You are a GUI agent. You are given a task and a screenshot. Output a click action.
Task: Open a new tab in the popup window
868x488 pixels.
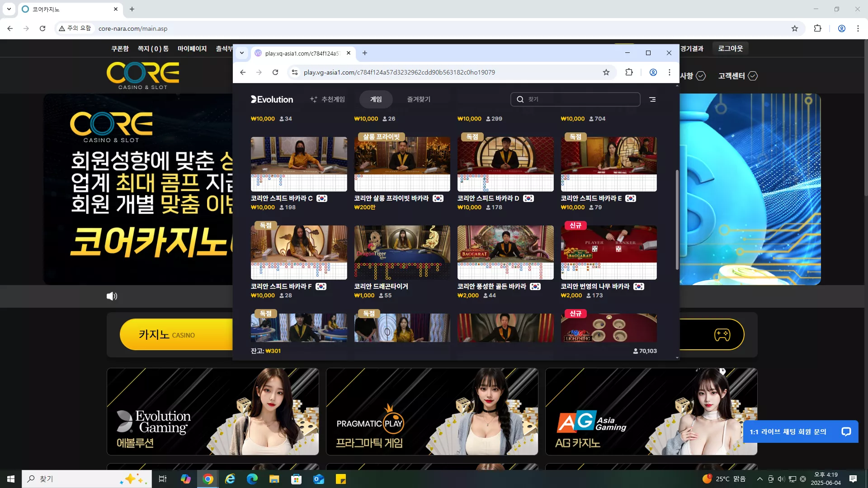365,53
